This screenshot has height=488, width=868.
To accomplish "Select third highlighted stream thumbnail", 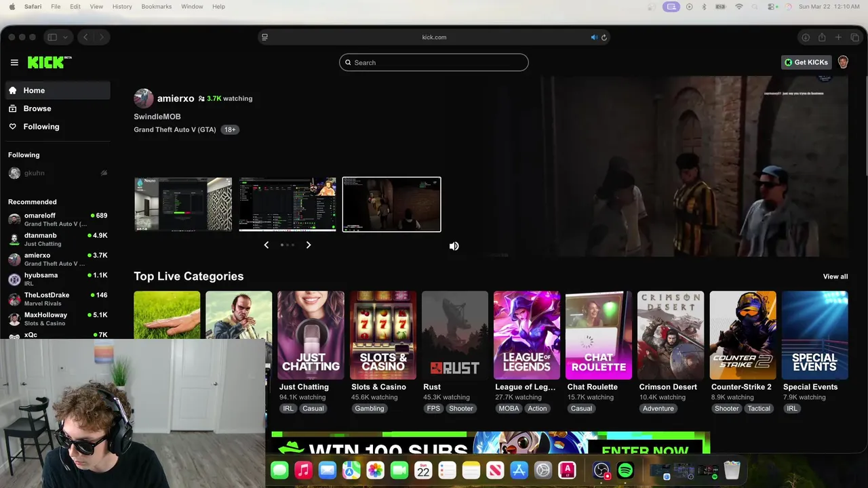I will tap(392, 205).
